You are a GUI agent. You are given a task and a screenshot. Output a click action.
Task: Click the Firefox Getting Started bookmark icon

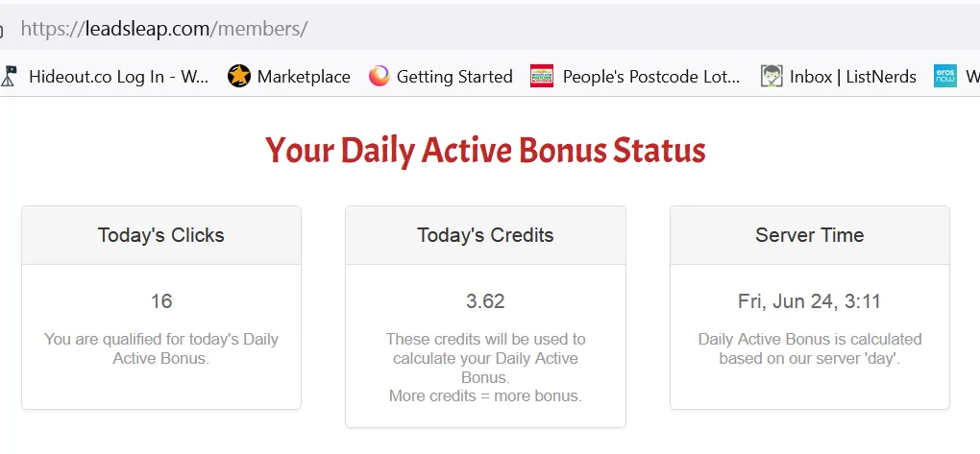(x=379, y=76)
